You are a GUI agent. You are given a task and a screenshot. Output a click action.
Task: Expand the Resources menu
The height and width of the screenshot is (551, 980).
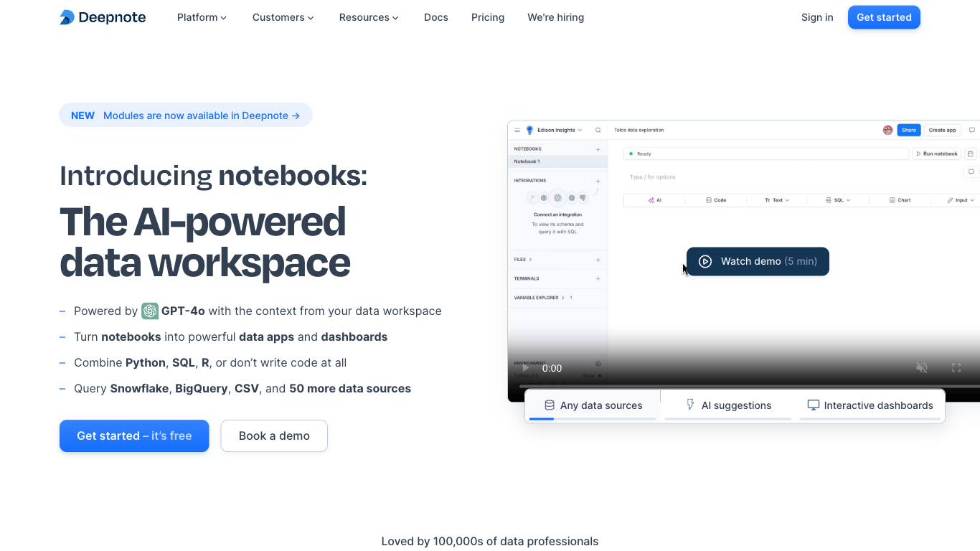click(369, 17)
